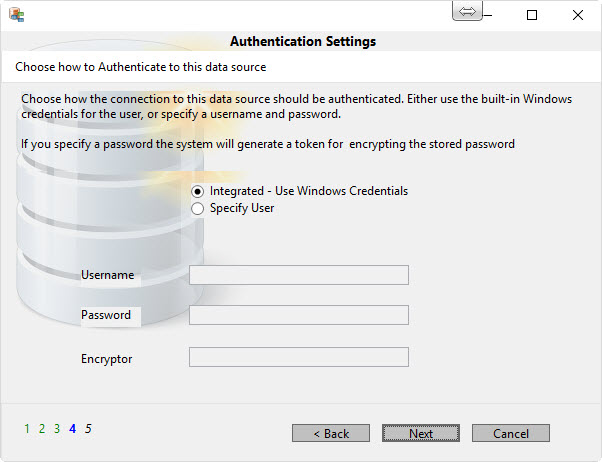This screenshot has width=602, height=462.
Task: Jump to wizard step 5
Action: 88,429
